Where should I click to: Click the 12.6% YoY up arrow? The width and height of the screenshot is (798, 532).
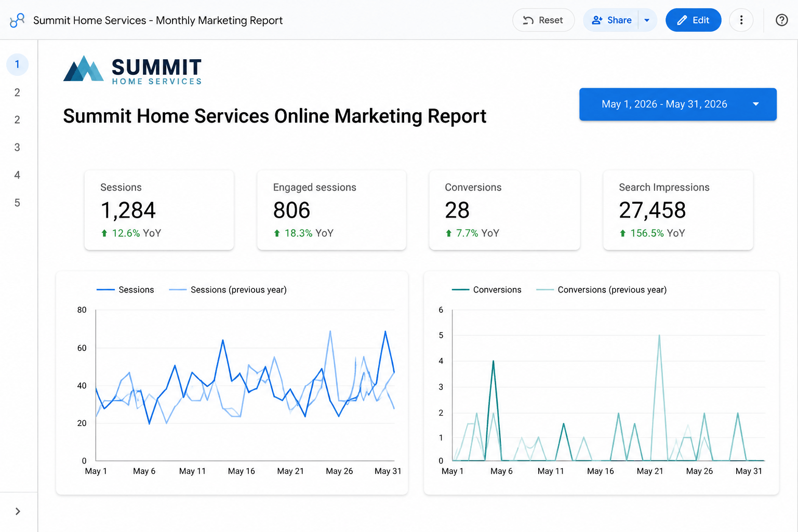coord(104,233)
